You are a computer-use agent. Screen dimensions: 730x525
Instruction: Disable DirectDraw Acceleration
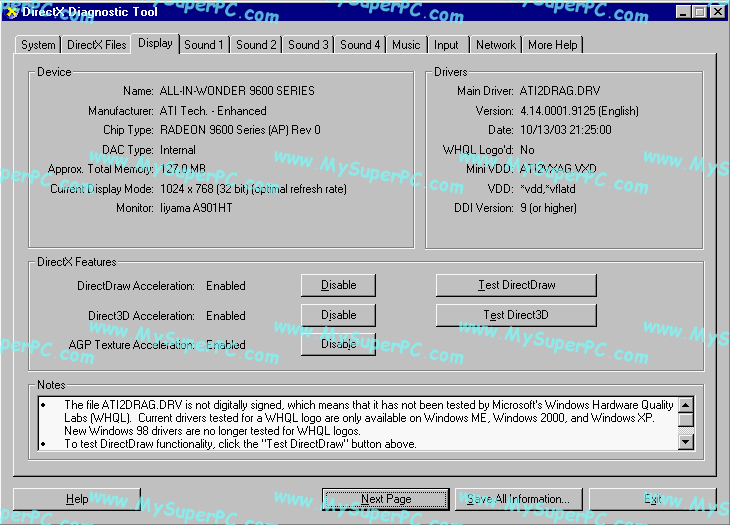click(x=338, y=285)
